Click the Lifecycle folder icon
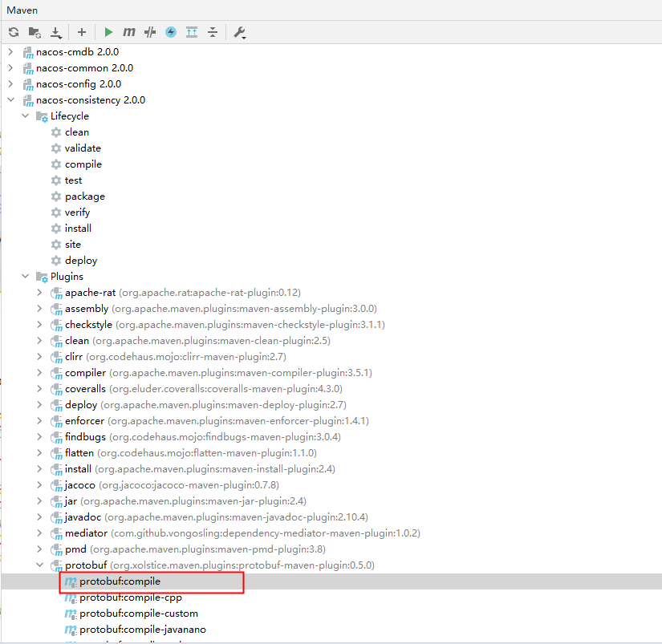The width and height of the screenshot is (662, 644). pos(42,116)
